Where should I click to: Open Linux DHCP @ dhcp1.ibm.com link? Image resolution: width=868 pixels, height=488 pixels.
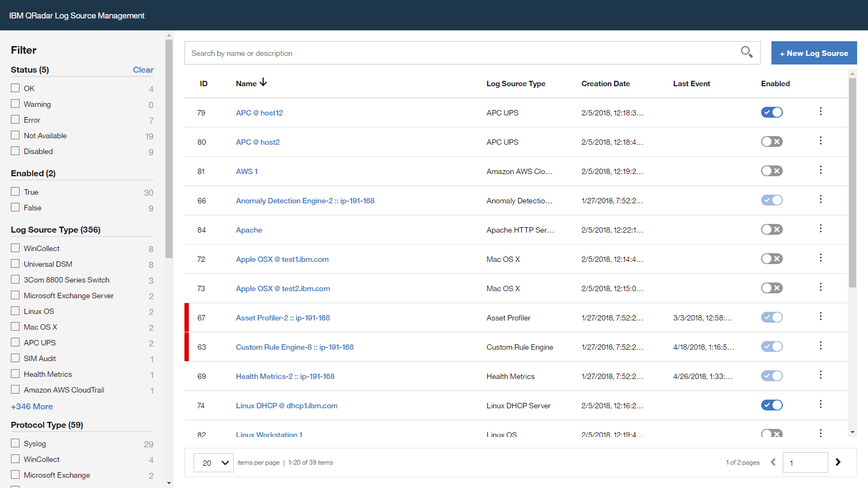coord(286,406)
